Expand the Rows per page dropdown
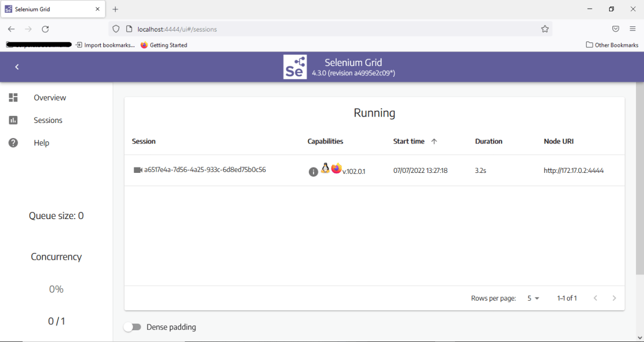This screenshot has height=342, width=644. coord(533,298)
